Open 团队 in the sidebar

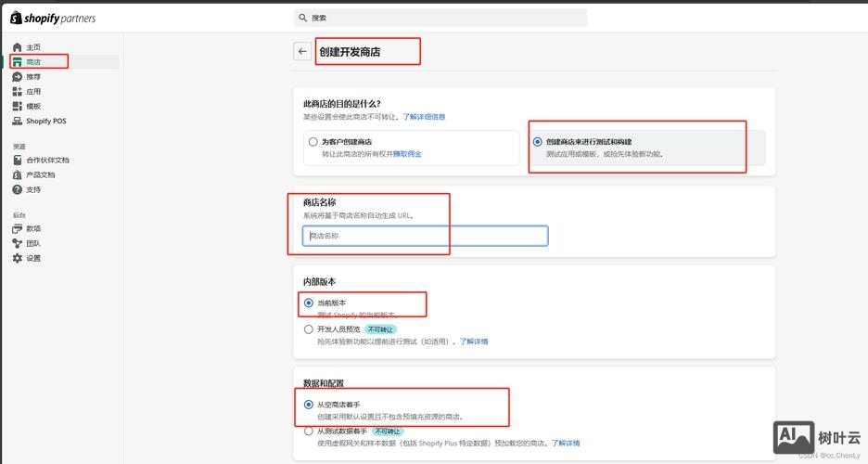click(33, 243)
